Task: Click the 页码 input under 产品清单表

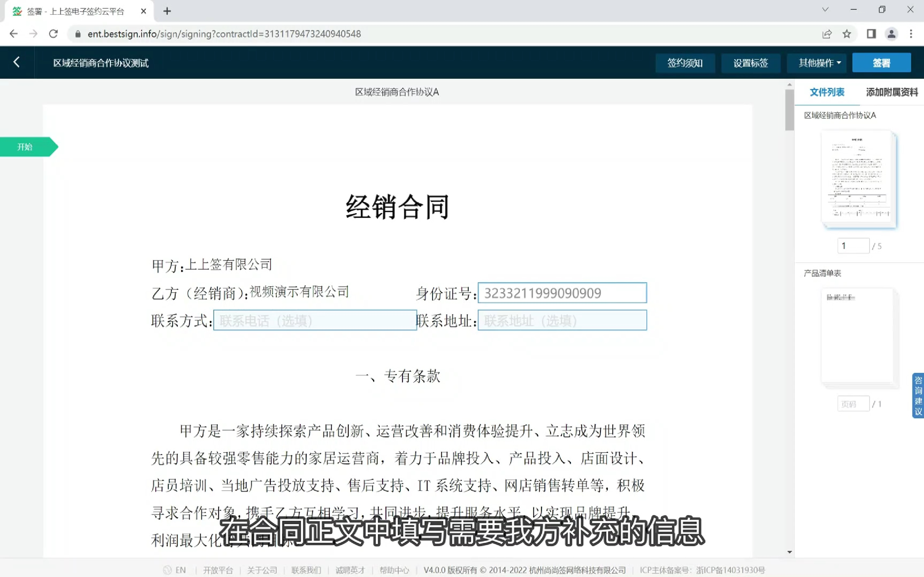Action: pyautogui.click(x=853, y=404)
